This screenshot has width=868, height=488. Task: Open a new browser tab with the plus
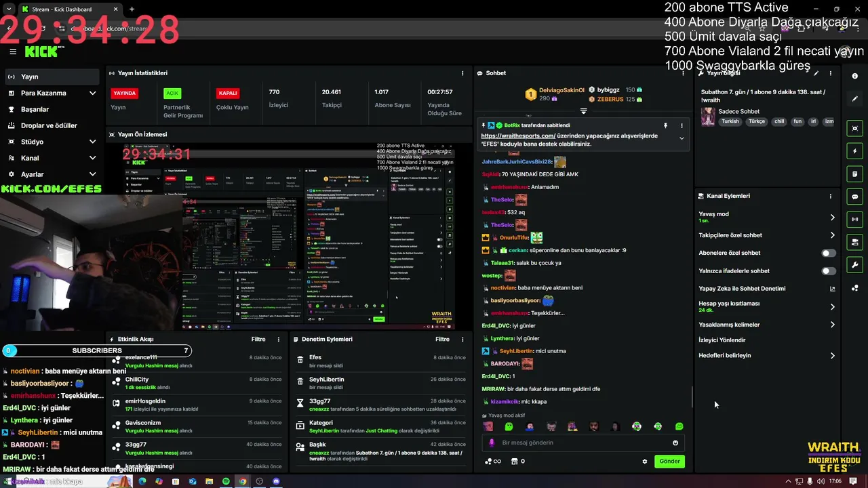coord(132,9)
